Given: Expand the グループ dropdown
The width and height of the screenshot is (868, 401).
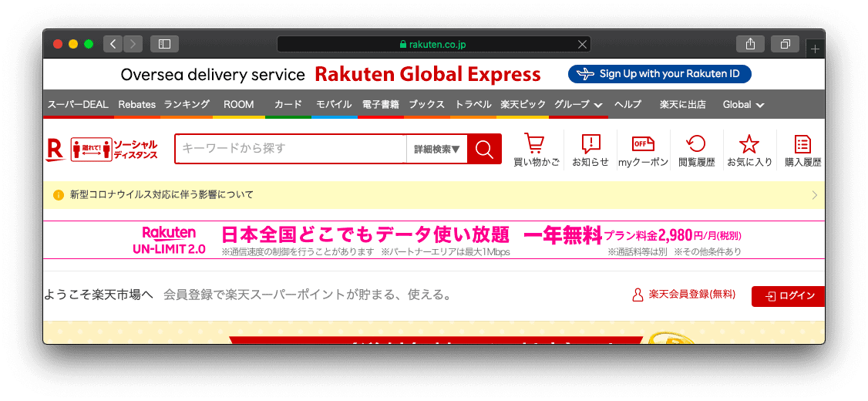Looking at the screenshot, I should pyautogui.click(x=578, y=104).
